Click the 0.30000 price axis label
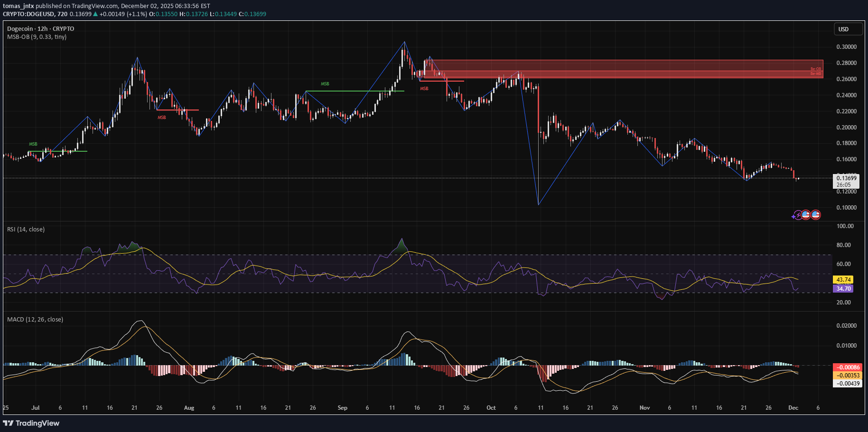Screen dimensions: 868x432 [846, 47]
